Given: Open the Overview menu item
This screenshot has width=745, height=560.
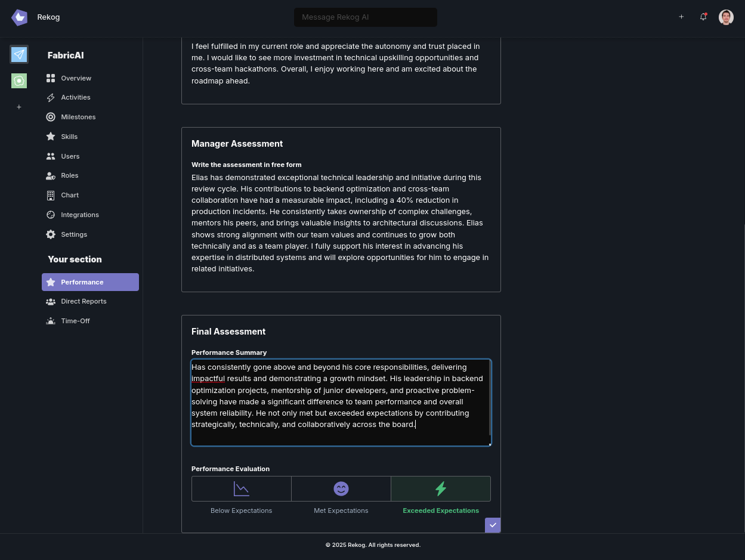Looking at the screenshot, I should click(x=76, y=78).
